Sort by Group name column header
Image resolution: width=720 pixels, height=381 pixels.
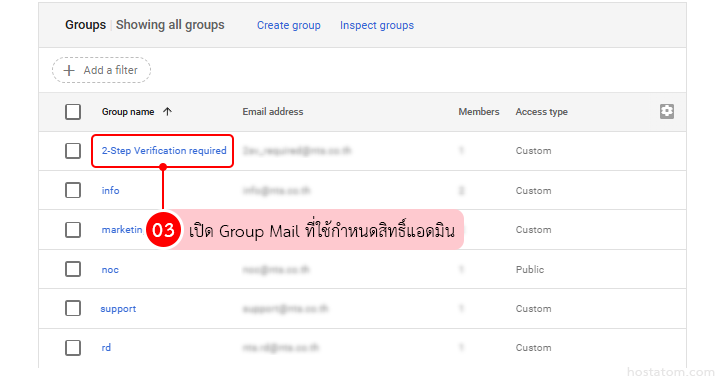click(128, 112)
